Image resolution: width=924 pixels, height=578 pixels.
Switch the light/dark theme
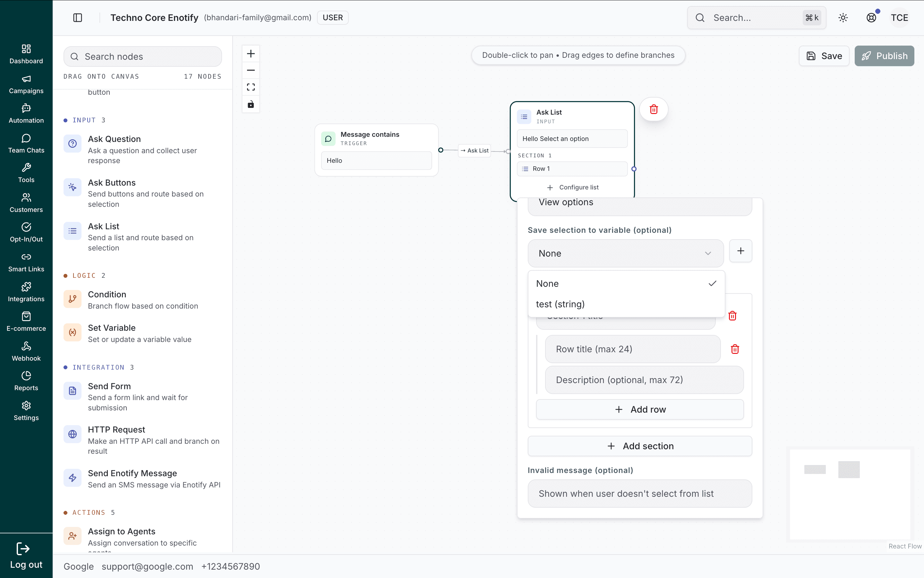pyautogui.click(x=843, y=18)
